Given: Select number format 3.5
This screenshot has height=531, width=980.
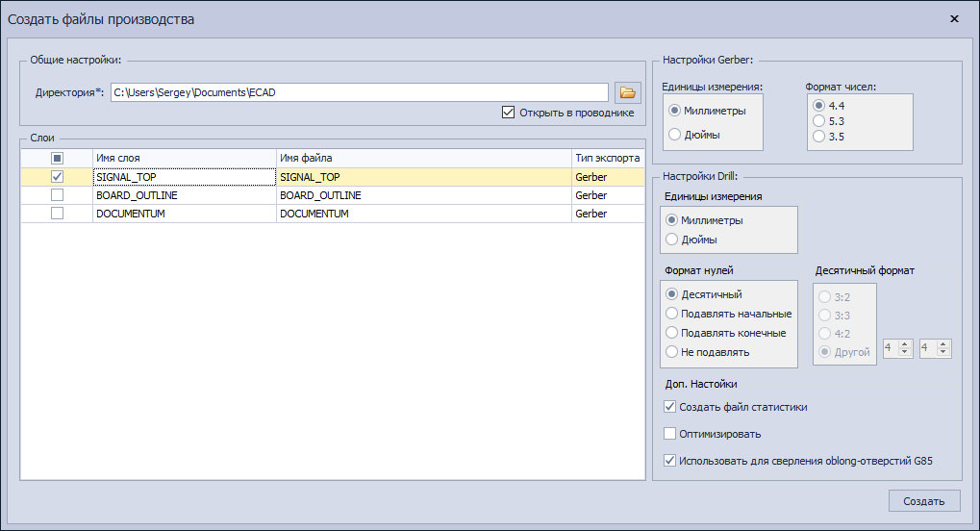Looking at the screenshot, I should tap(818, 137).
